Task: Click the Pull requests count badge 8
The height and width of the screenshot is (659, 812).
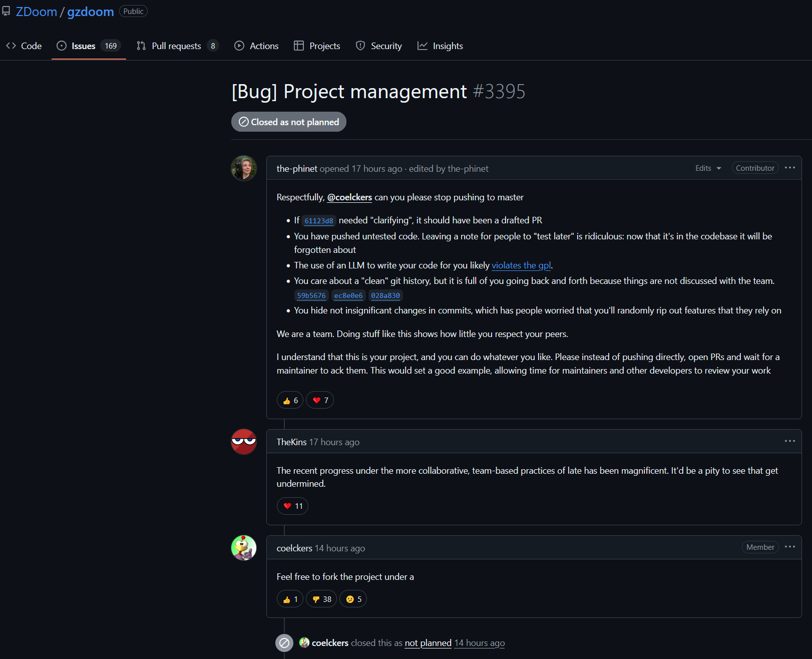Action: 213,46
